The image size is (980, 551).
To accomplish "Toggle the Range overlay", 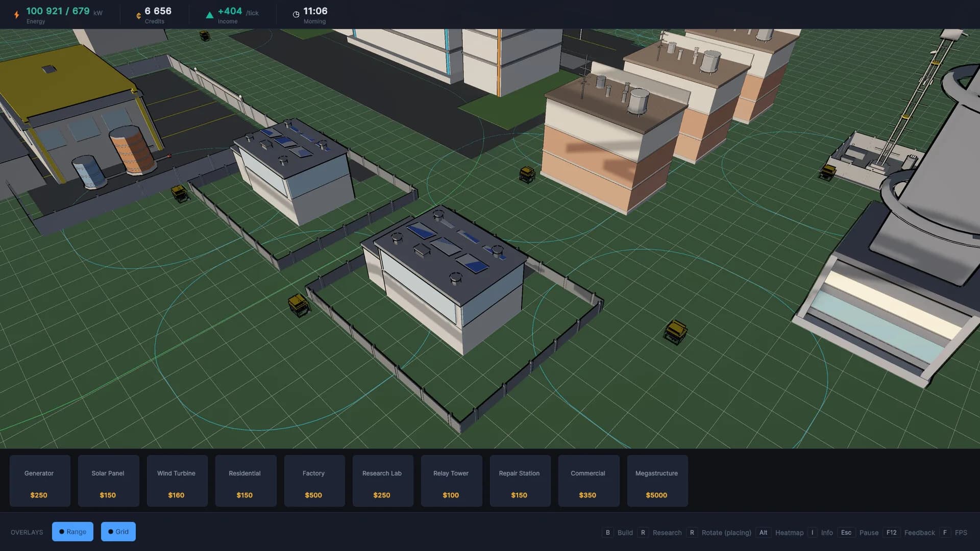I will point(72,532).
